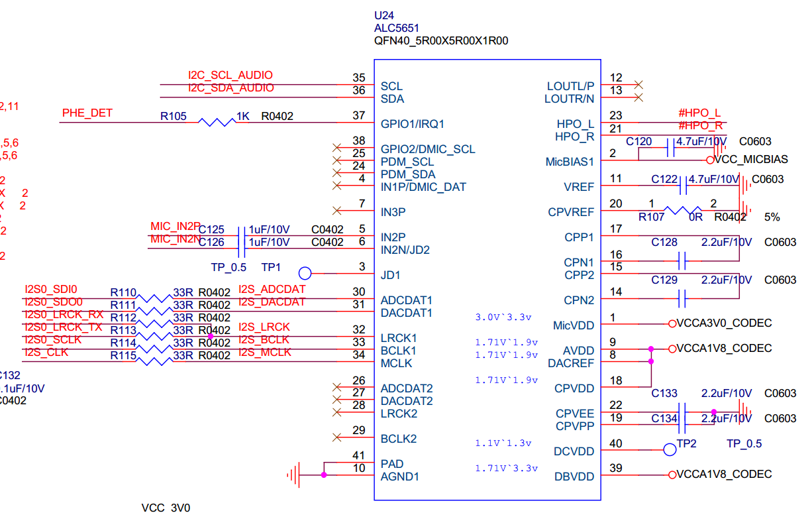
Task: Select the I2S0_SDI0 net label
Action: pyautogui.click(x=51, y=290)
